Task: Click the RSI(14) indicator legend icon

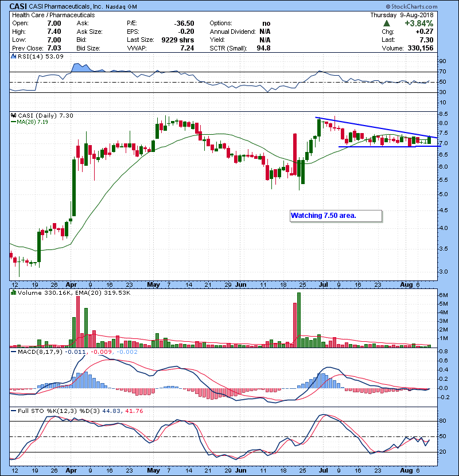Action: coord(13,56)
